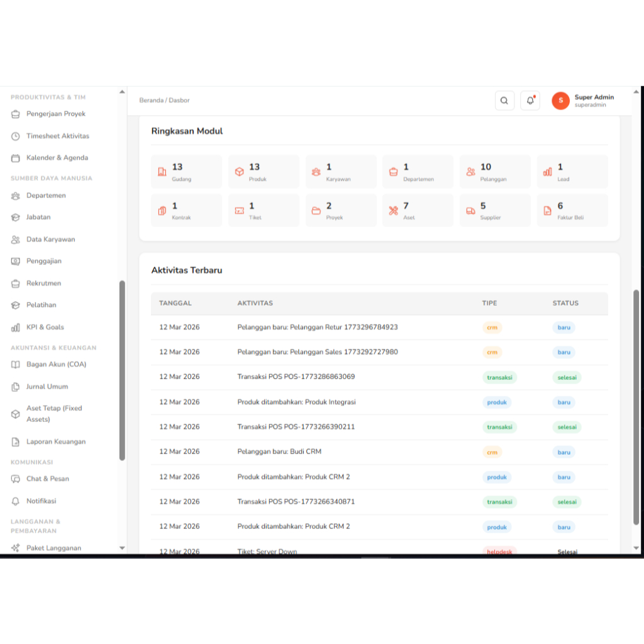Open the Tiket summary card
Viewport: 644px width, 644px height.
pos(264,210)
